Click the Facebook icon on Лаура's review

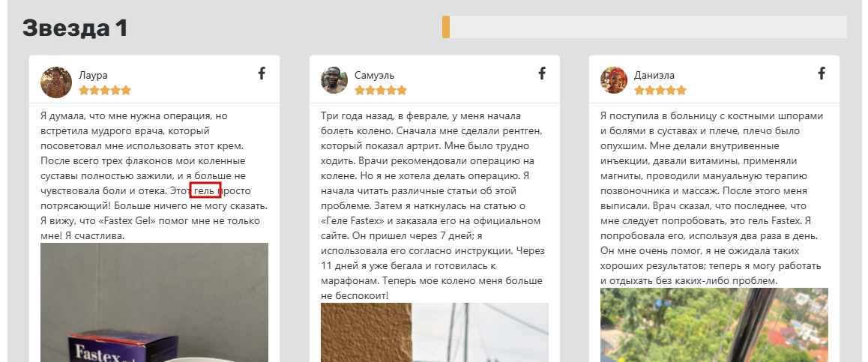pos(262,73)
